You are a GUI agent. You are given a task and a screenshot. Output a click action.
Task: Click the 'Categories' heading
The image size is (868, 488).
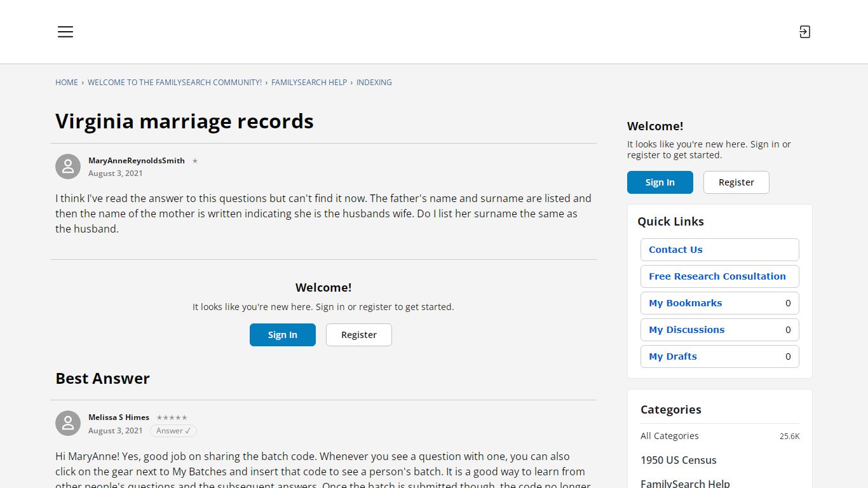pyautogui.click(x=671, y=409)
